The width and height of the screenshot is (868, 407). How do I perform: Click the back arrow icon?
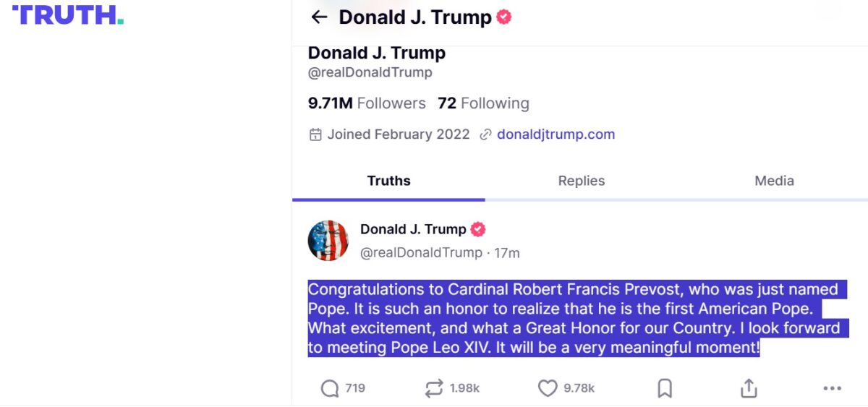(319, 17)
